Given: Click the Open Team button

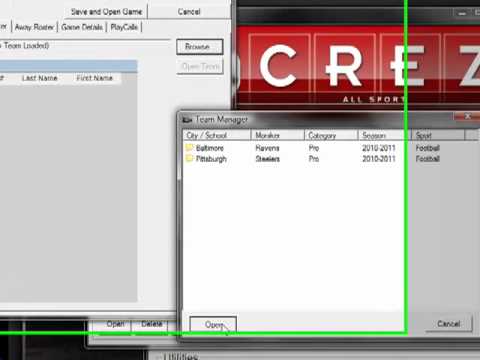Looking at the screenshot, I should point(200,67).
